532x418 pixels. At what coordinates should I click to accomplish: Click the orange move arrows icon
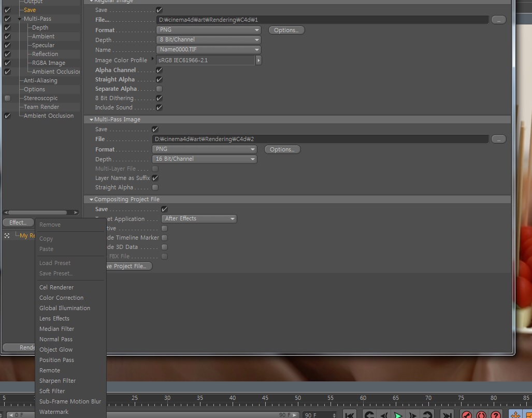(515, 415)
